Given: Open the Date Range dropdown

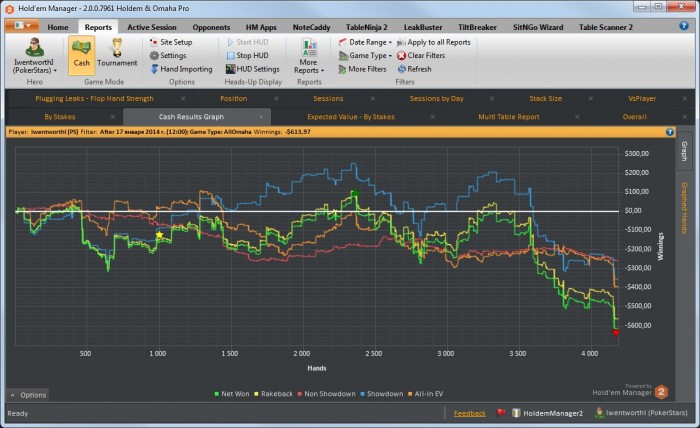Looking at the screenshot, I should point(369,43).
